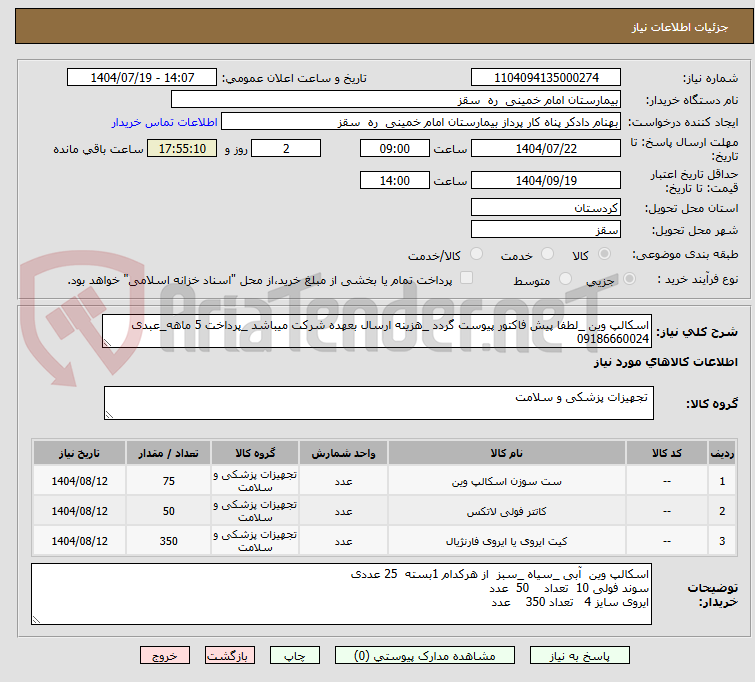Click the ردیف column header
The width and height of the screenshot is (755, 682).
click(x=722, y=453)
